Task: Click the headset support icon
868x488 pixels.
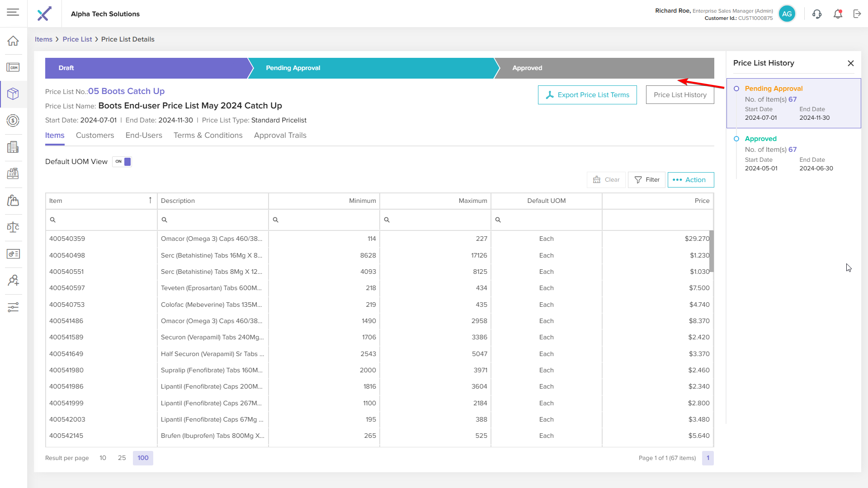Action: [817, 14]
